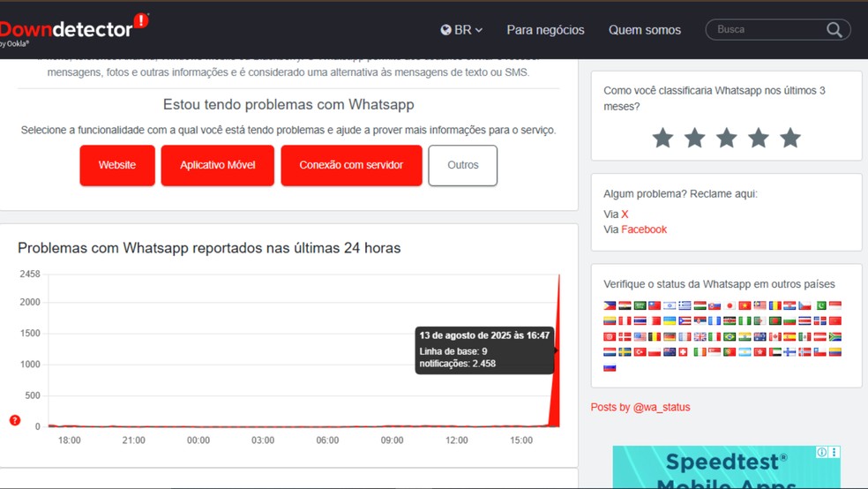868x489 pixels.
Task: Check Whatsapp status for Bangladesh flag
Action: (775, 320)
